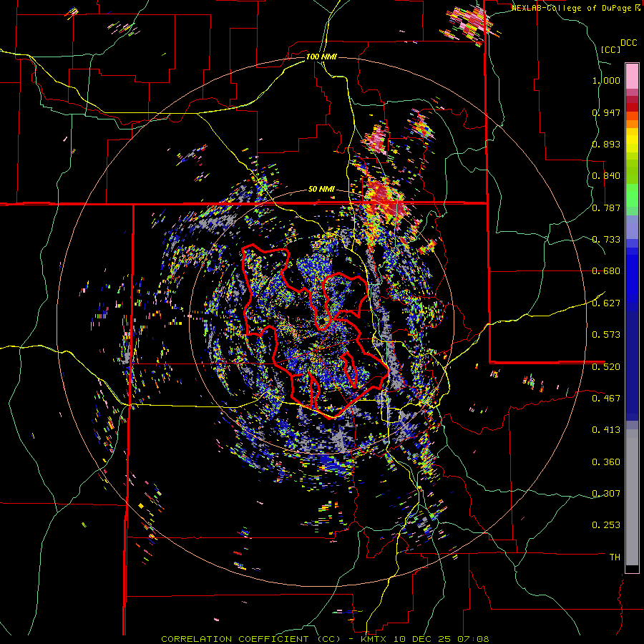Select the 0.413 scale value
Viewport: 644px width, 644px height.
point(606,430)
